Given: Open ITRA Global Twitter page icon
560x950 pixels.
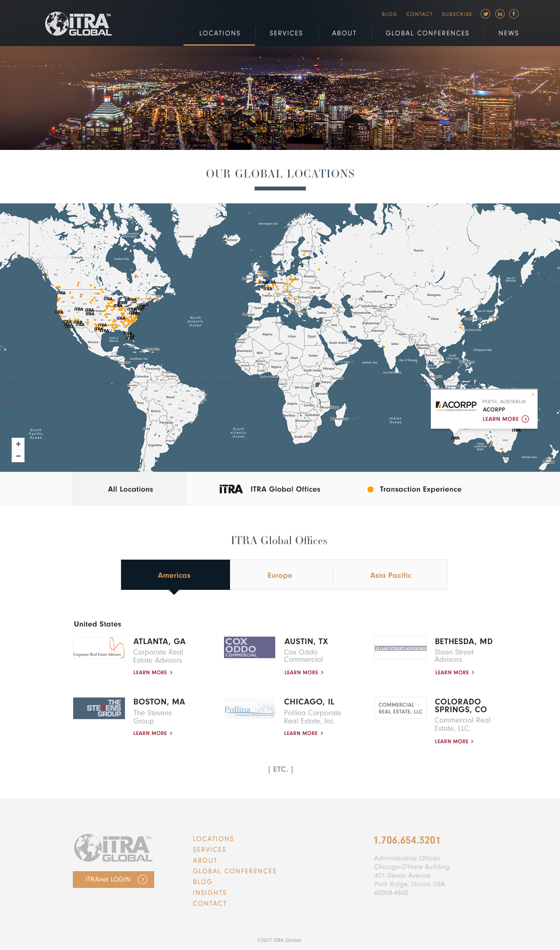Looking at the screenshot, I should coord(485,14).
